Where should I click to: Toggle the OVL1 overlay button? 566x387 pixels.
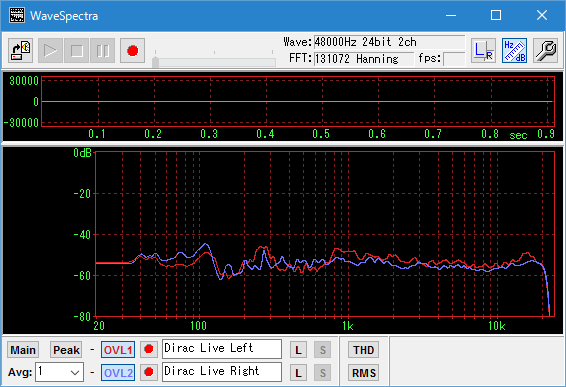(x=118, y=349)
